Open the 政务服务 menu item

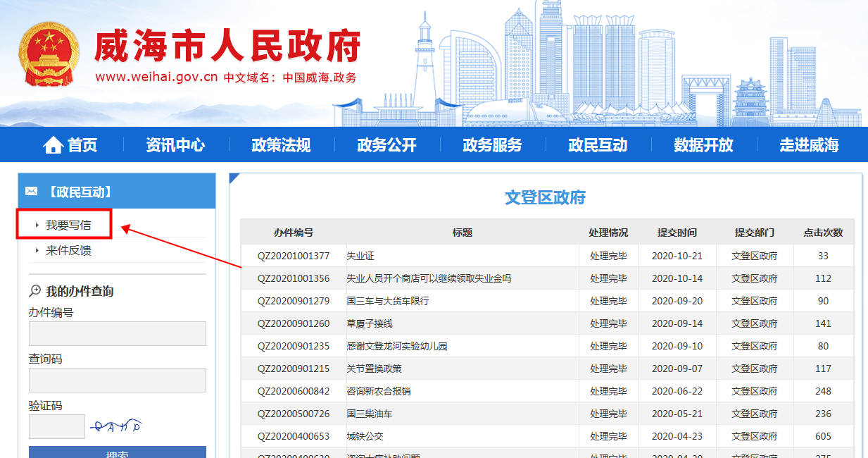coord(492,145)
